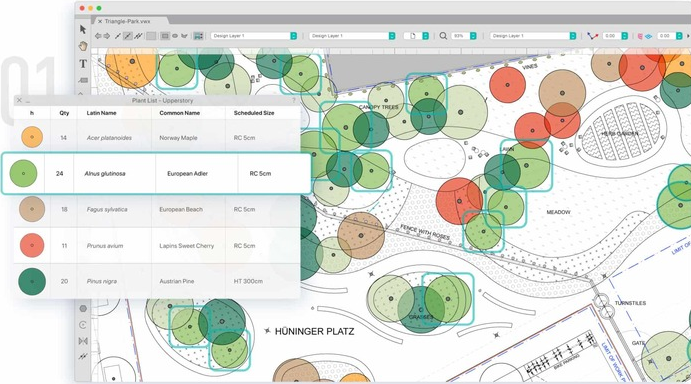Open Plant List help question mark
The image size is (691, 384).
click(294, 101)
